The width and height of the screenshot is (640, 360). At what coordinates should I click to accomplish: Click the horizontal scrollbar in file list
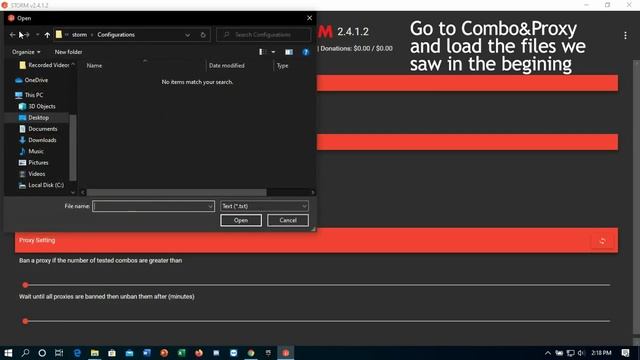(176, 192)
